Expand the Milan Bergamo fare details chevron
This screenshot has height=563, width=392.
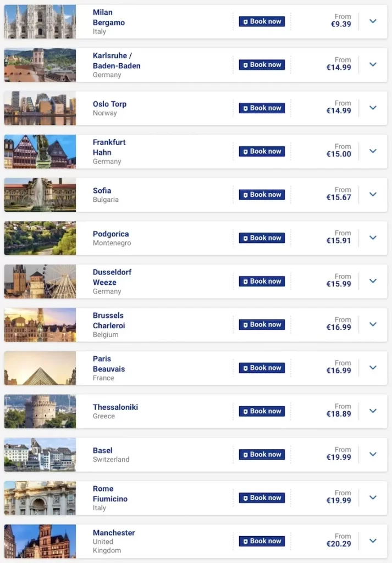click(x=373, y=21)
